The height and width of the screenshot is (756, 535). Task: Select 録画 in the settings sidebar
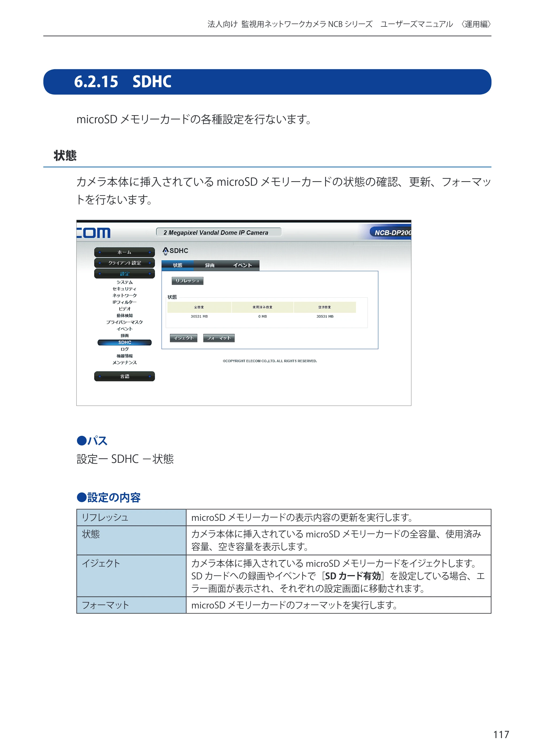(x=125, y=336)
